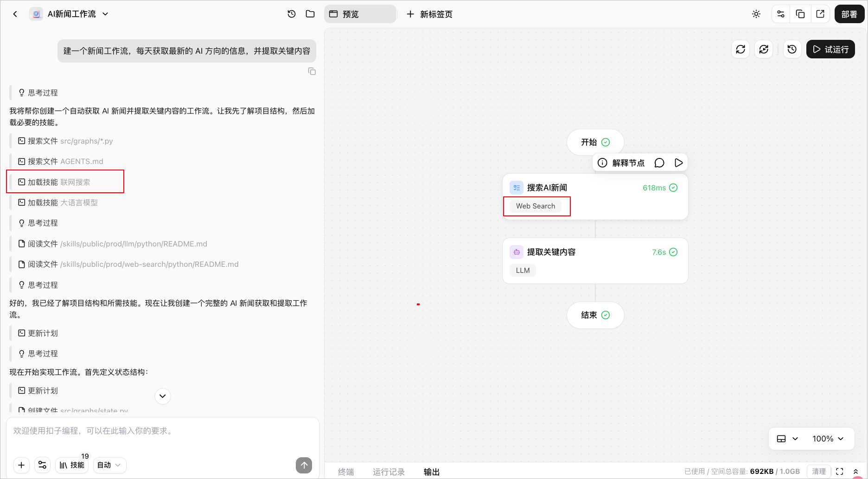Open the canvas layout dropdown
Viewport: 868px width, 479px height.
(x=787, y=439)
